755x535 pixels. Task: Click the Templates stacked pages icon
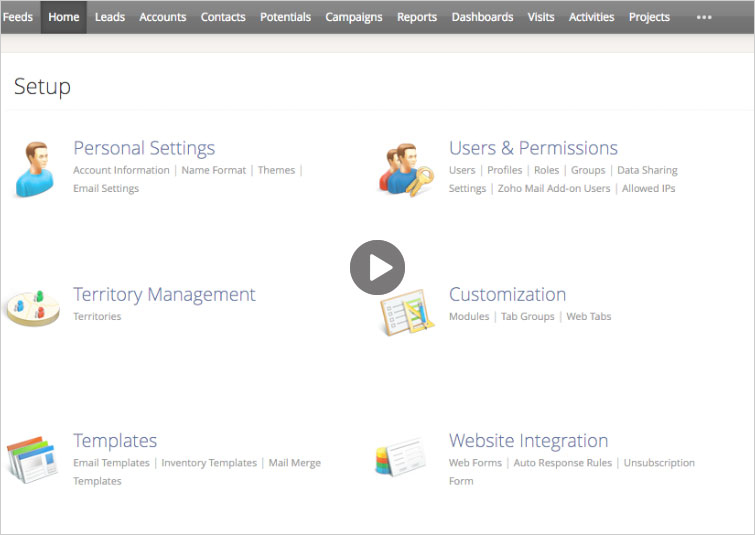pyautogui.click(x=34, y=459)
